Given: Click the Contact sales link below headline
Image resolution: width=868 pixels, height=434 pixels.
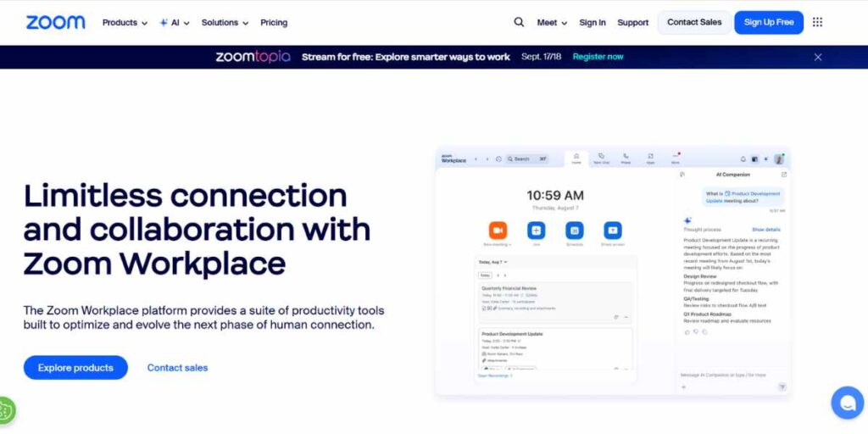Looking at the screenshot, I should (x=178, y=368).
